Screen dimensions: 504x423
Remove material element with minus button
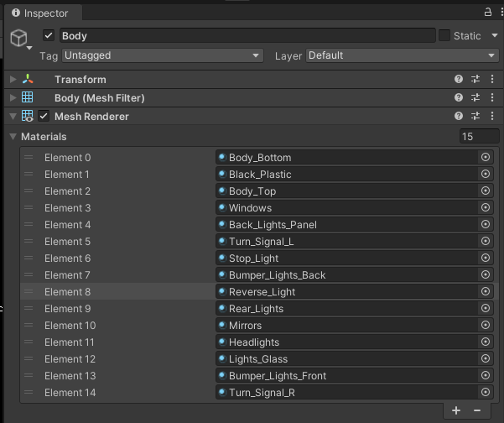tap(477, 410)
